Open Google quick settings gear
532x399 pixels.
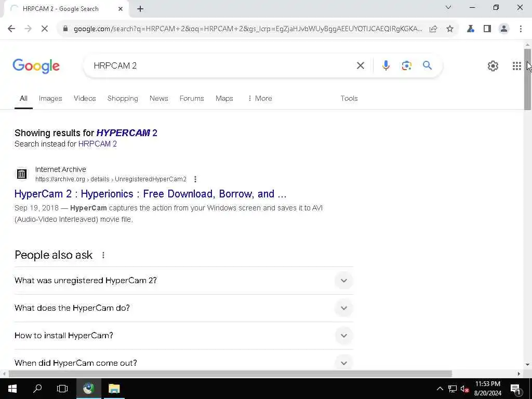tap(493, 66)
